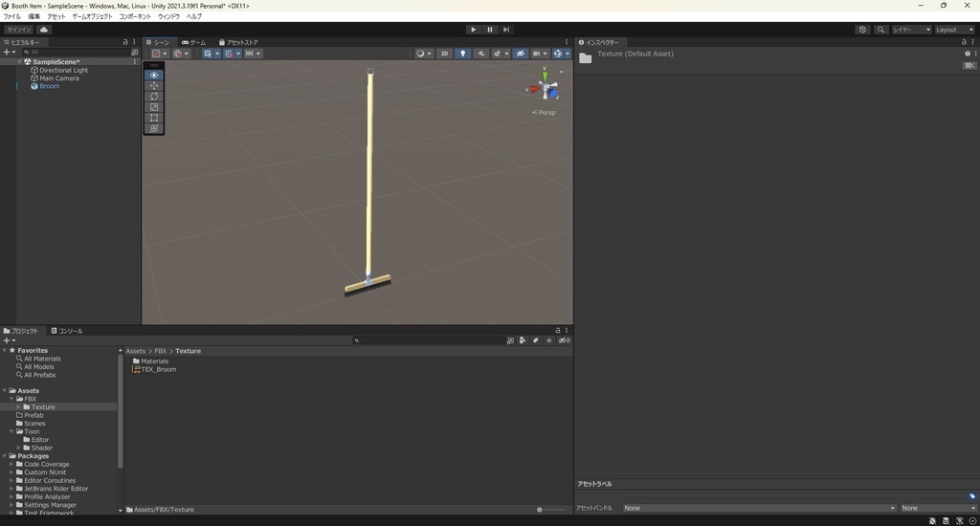Select the Rotate tool in scene overlay
Screen dimensions: 980x526
(x=154, y=97)
